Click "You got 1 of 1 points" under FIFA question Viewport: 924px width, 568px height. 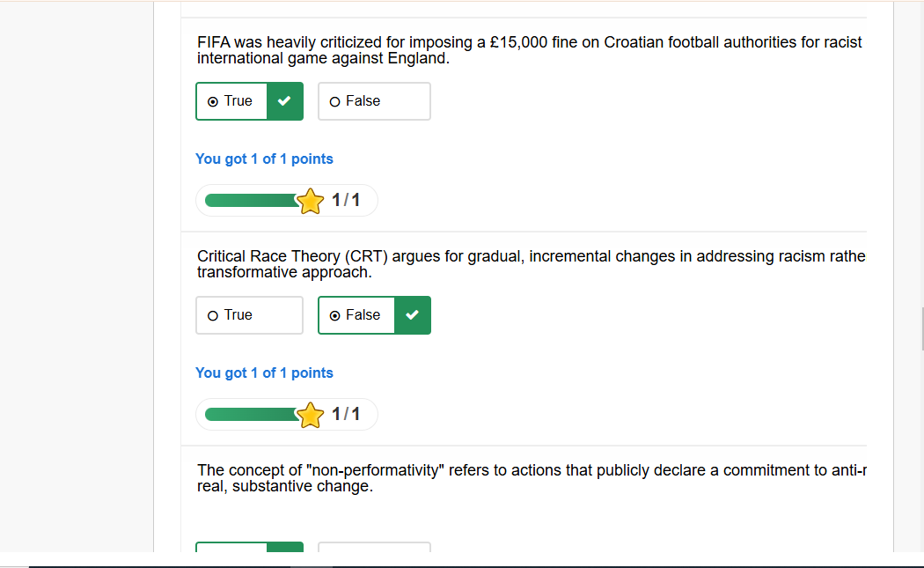click(x=264, y=159)
